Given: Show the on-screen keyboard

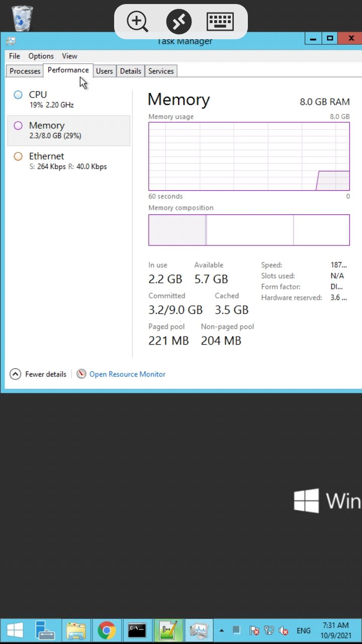Looking at the screenshot, I should click(x=220, y=22).
